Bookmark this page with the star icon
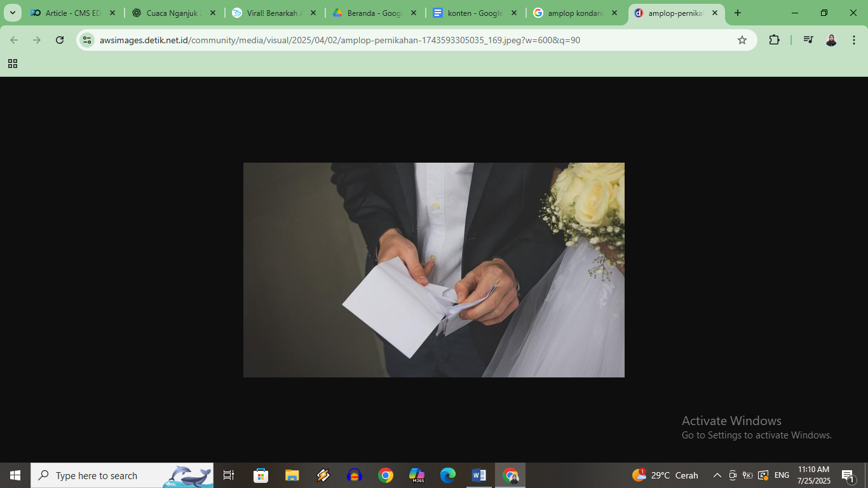The width and height of the screenshot is (868, 488). [x=742, y=40]
